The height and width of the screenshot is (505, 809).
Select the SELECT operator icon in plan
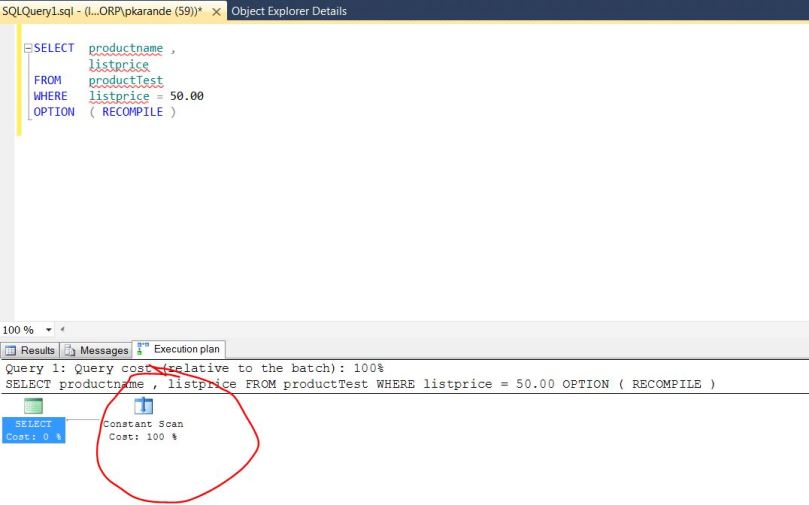(x=33, y=406)
